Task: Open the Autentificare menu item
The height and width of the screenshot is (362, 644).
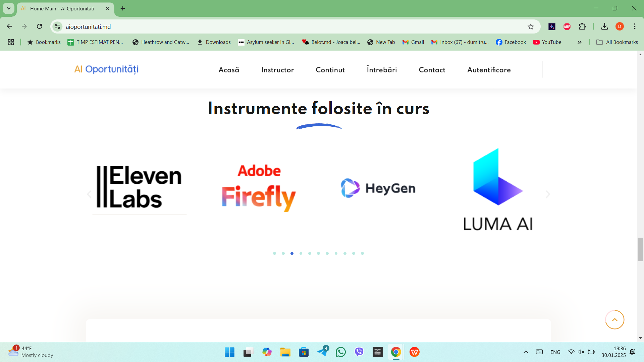Action: (x=489, y=70)
